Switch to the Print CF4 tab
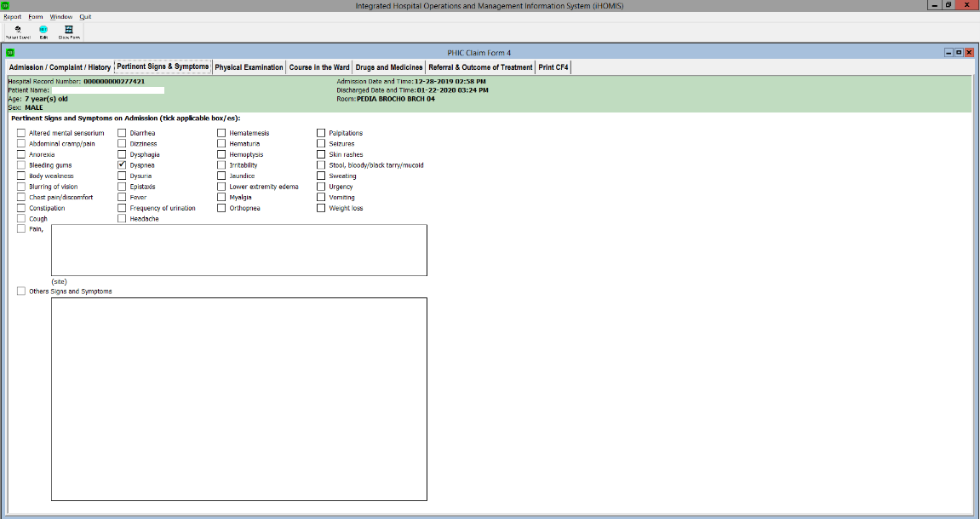This screenshot has height=519, width=980. (x=553, y=67)
